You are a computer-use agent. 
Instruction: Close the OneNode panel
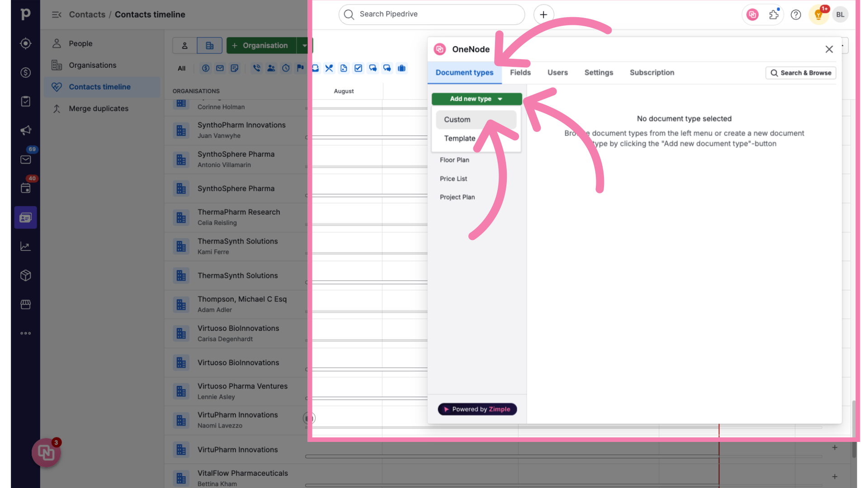tap(829, 49)
